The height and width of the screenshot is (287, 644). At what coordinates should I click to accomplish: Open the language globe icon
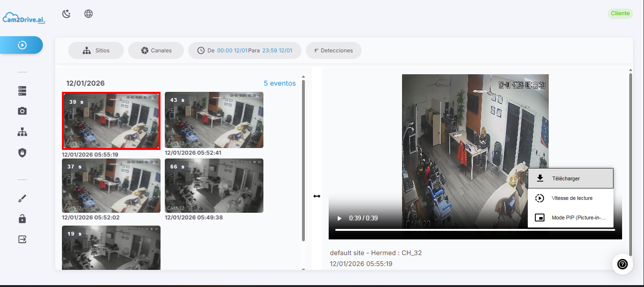pyautogui.click(x=89, y=14)
